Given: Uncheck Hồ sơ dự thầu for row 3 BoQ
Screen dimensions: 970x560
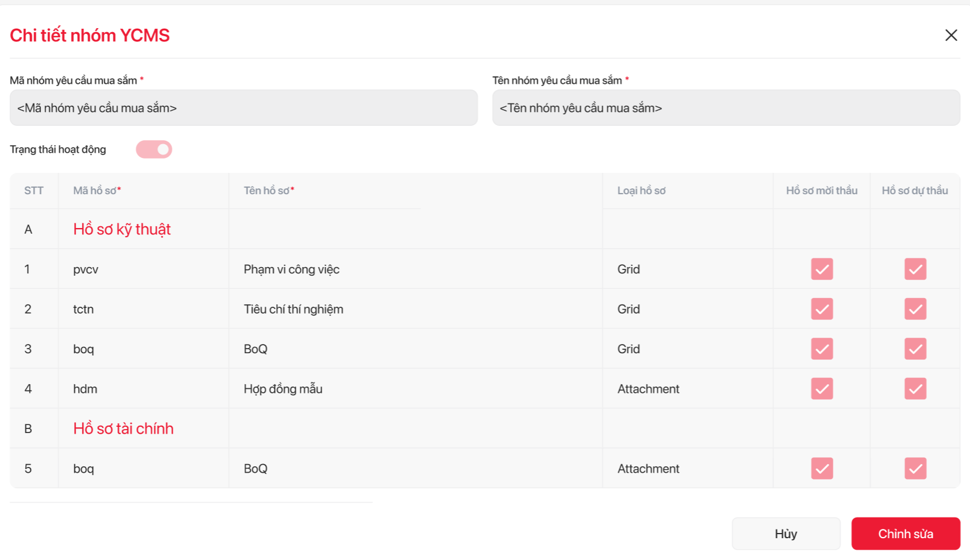Looking at the screenshot, I should 915,349.
